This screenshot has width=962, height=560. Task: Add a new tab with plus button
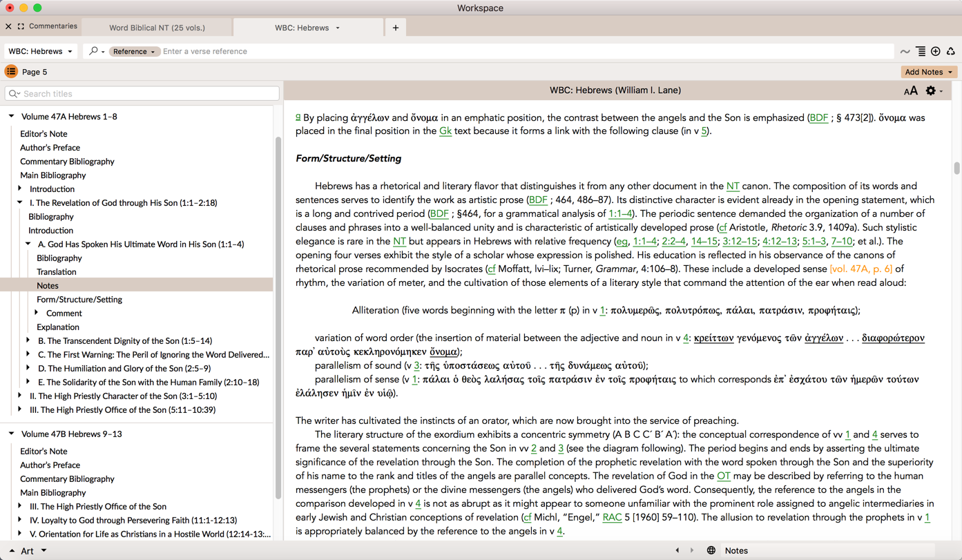point(396,28)
